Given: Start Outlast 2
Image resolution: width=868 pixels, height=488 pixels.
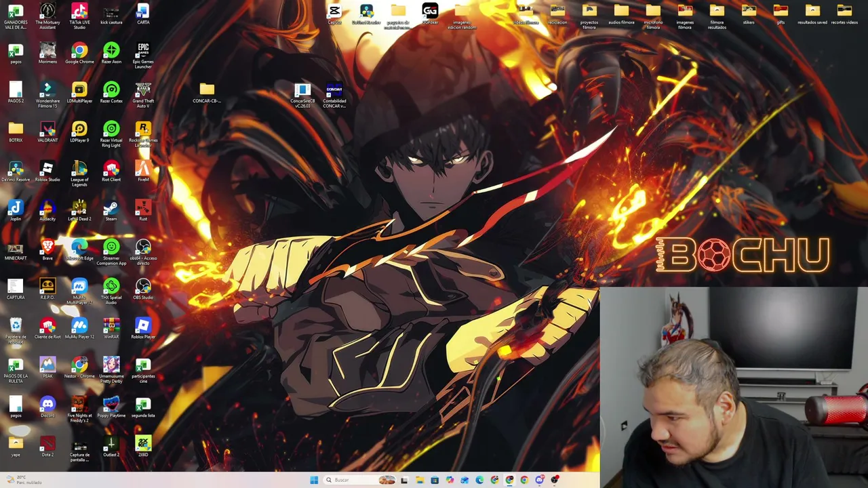Looking at the screenshot, I should click(x=111, y=447).
